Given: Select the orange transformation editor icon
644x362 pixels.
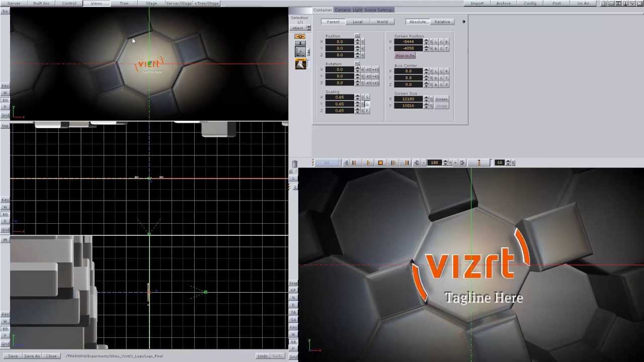Looking at the screenshot, I should tap(300, 37).
